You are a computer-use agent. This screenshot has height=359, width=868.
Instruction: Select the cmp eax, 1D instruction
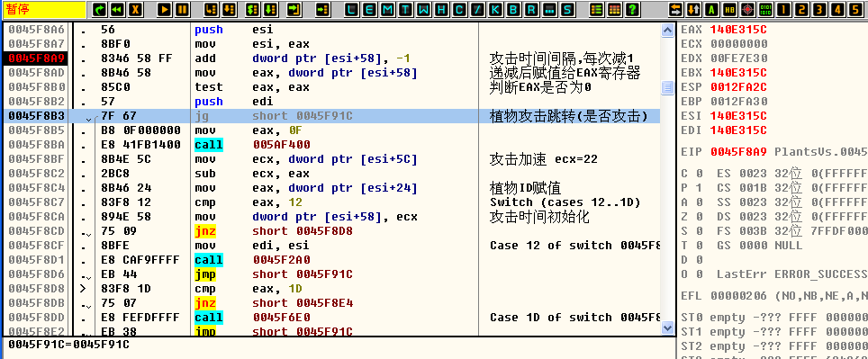[248, 289]
